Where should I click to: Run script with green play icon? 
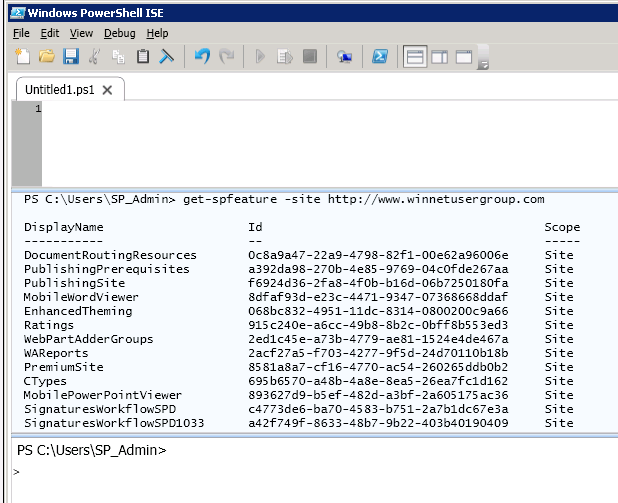point(260,56)
